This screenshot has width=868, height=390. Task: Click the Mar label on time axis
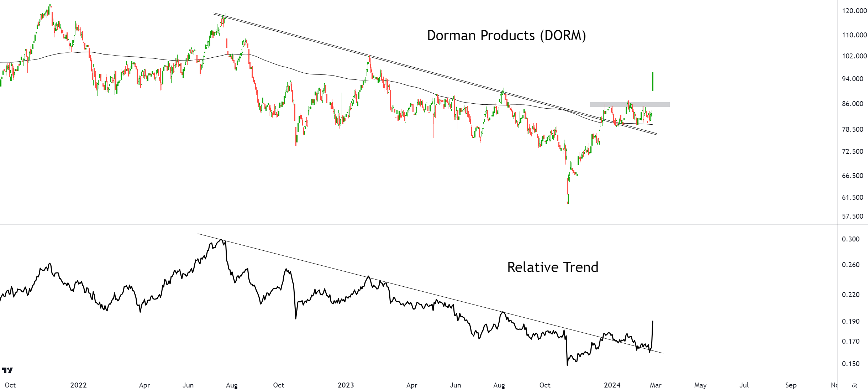pos(656,385)
